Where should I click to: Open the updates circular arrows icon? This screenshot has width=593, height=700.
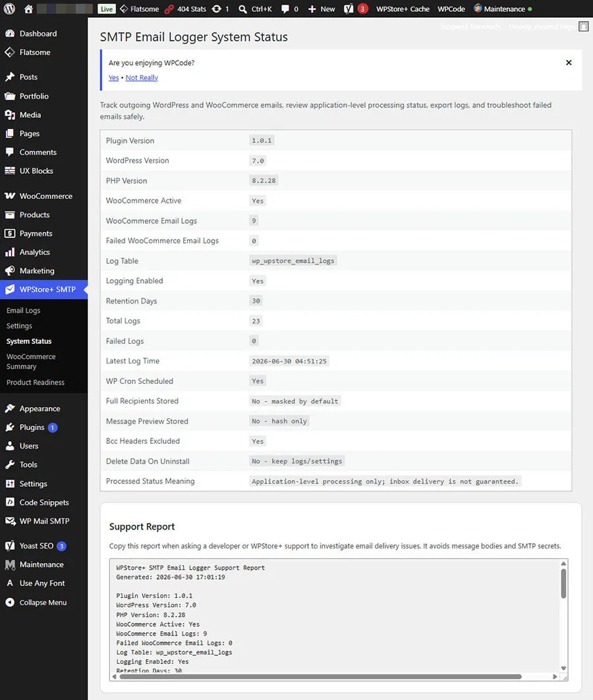[x=217, y=9]
